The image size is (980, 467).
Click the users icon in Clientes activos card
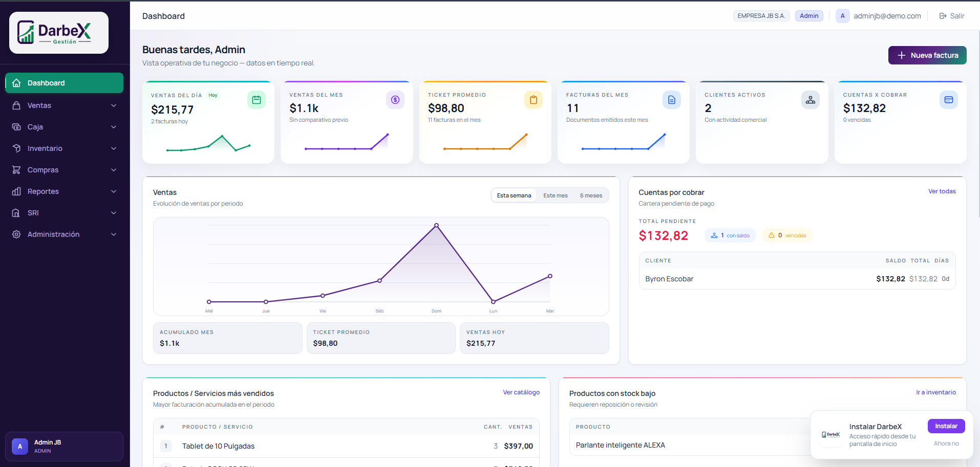coord(811,100)
